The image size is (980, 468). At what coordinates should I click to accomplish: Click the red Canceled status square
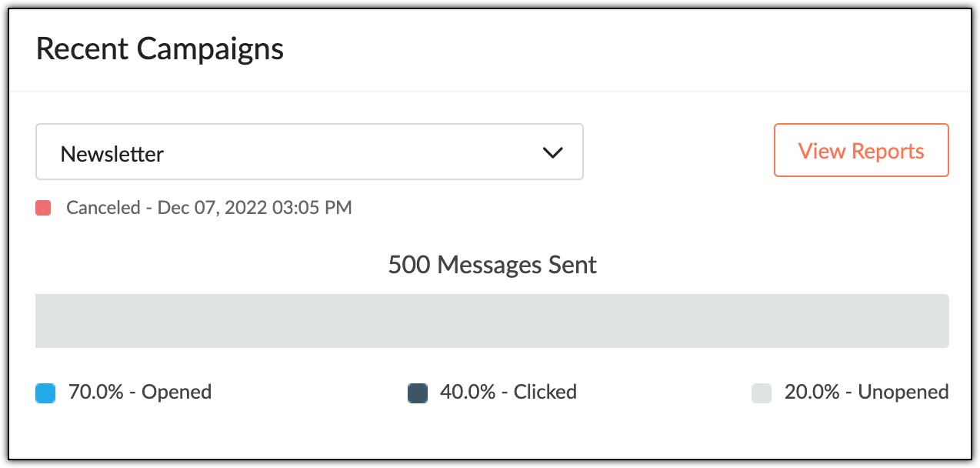(43, 208)
